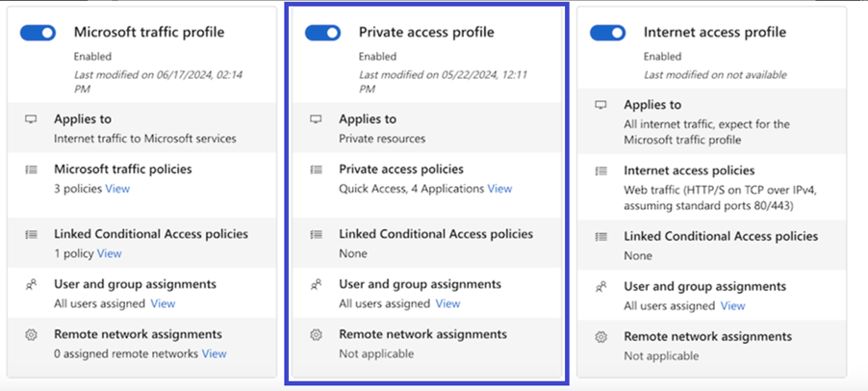
Task: Disable the Private access profile toggle
Action: click(x=323, y=33)
